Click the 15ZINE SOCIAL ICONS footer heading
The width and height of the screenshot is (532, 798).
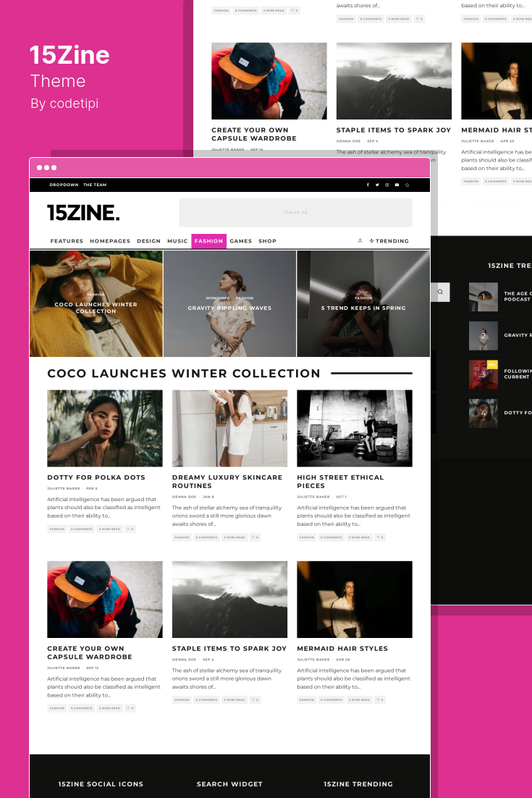click(x=101, y=784)
